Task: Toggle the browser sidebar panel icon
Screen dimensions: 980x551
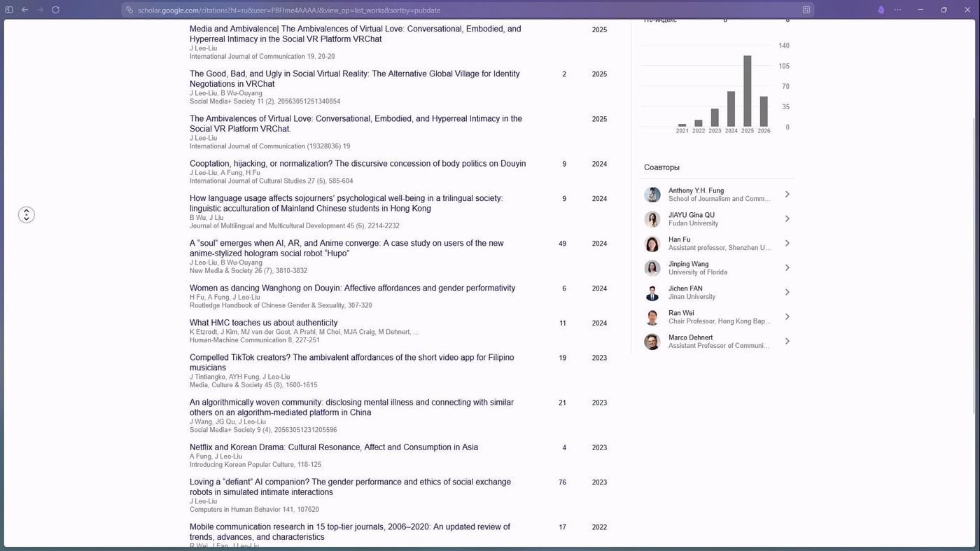Action: coord(9,10)
